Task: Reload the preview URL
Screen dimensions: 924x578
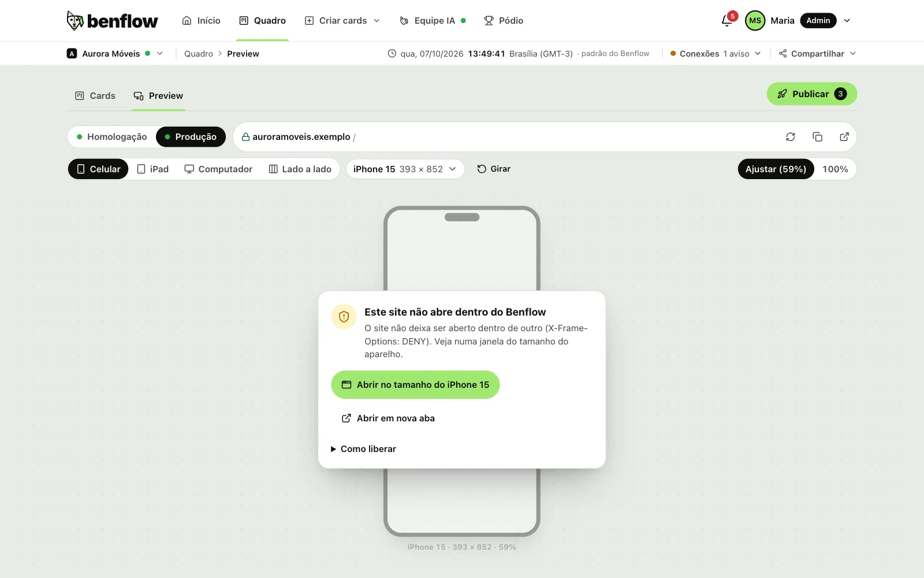Action: point(791,137)
